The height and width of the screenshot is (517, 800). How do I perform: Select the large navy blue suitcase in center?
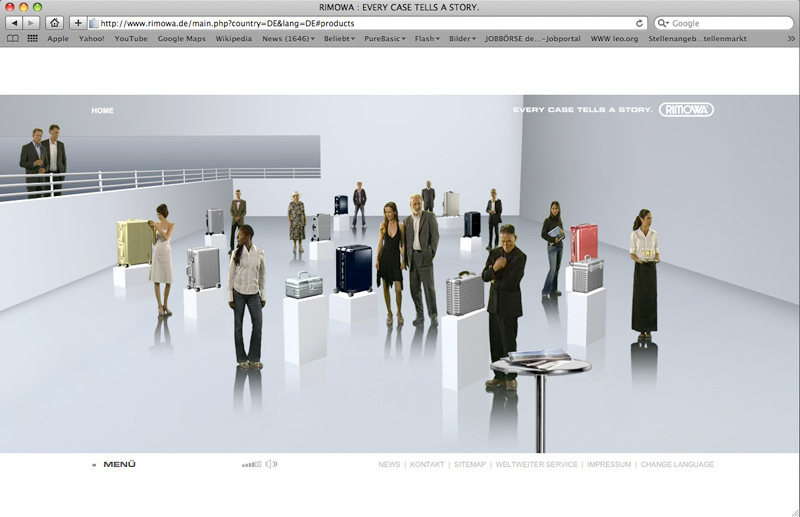354,269
